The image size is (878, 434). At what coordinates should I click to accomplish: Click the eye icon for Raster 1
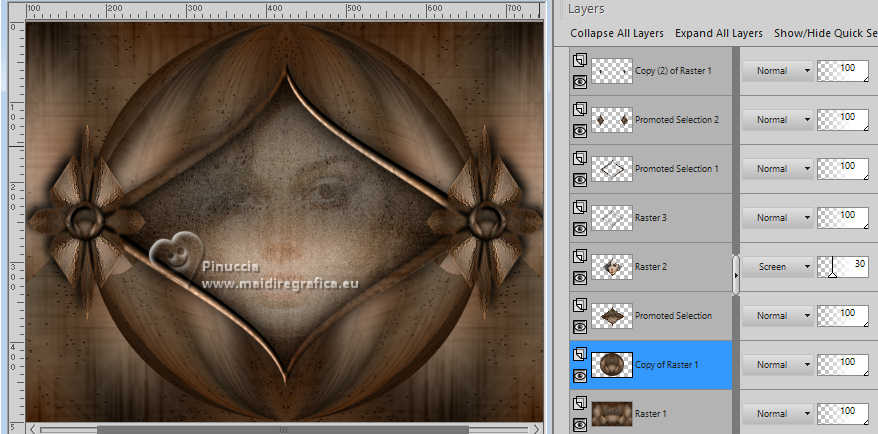(579, 424)
